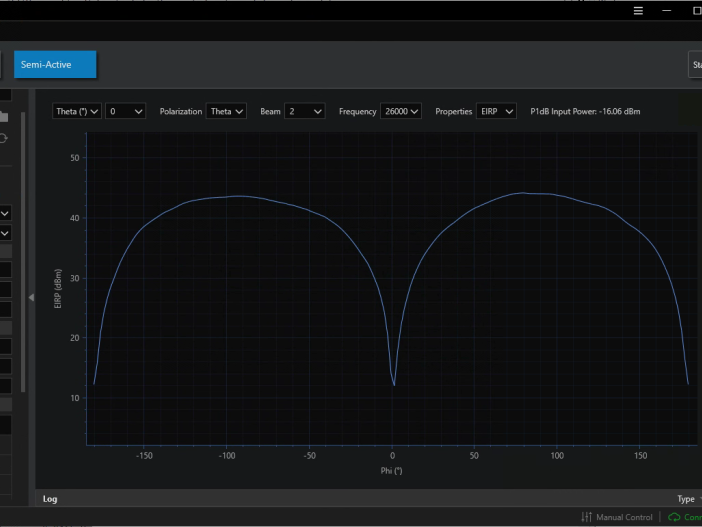The height and width of the screenshot is (527, 702).
Task: Click the Log panel header
Action: pos(50,498)
